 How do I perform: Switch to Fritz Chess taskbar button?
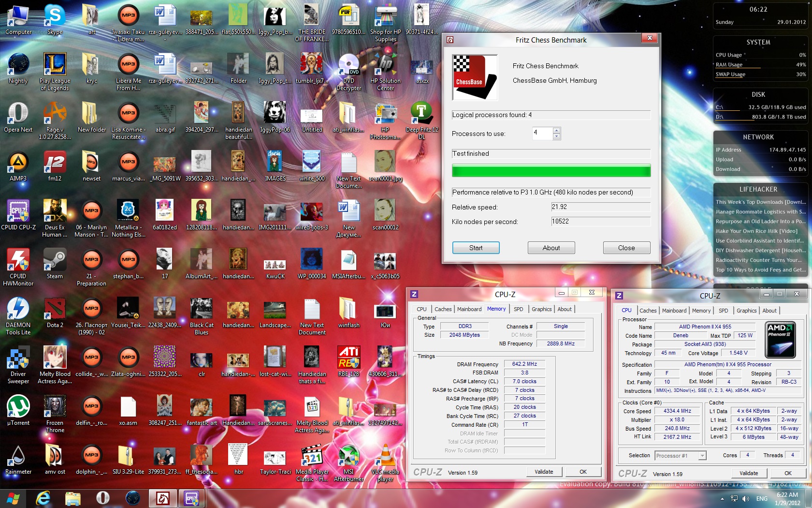click(x=162, y=498)
